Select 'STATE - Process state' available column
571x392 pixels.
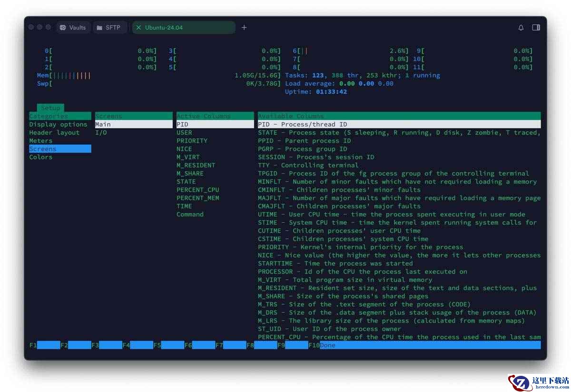pyautogui.click(x=399, y=132)
